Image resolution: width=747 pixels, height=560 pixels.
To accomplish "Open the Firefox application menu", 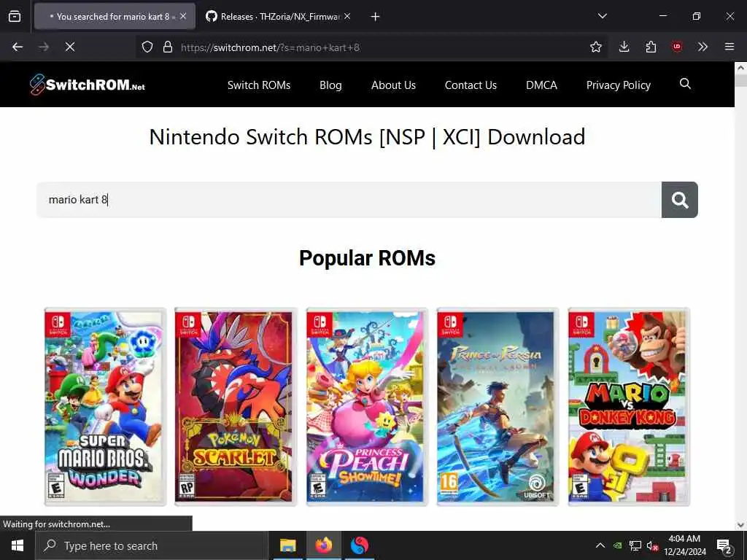I will click(x=729, y=47).
